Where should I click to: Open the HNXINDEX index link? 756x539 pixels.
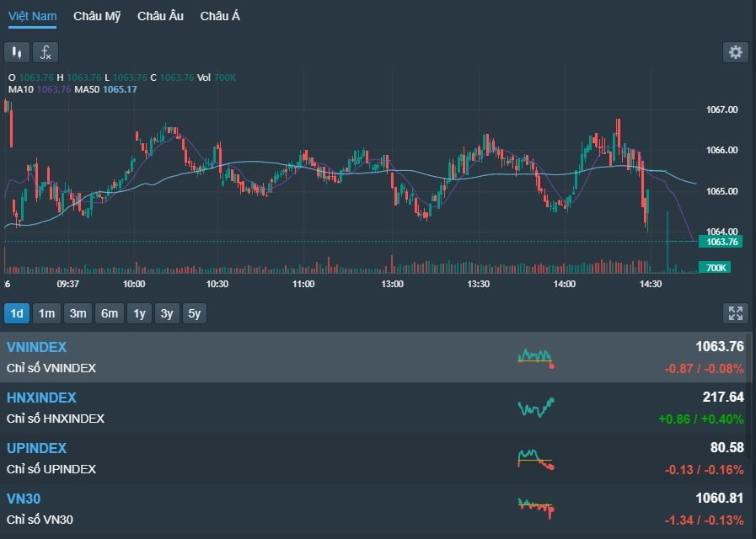[41, 398]
